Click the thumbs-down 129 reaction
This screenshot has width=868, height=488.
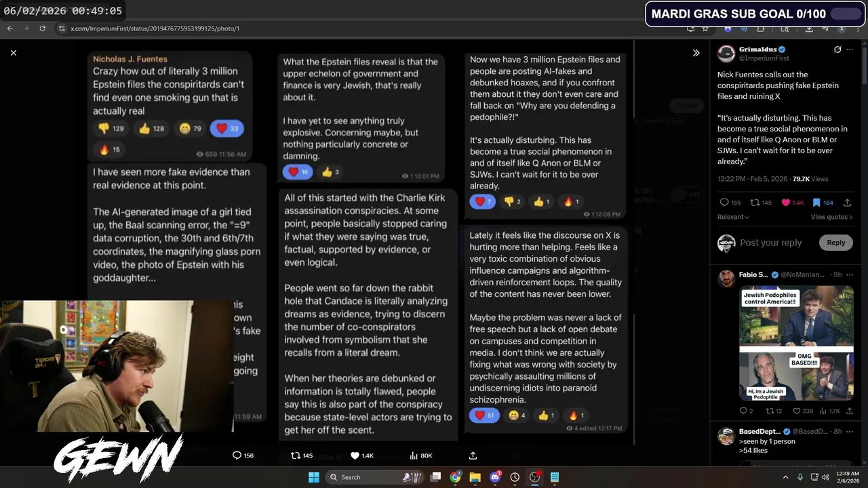tap(111, 128)
